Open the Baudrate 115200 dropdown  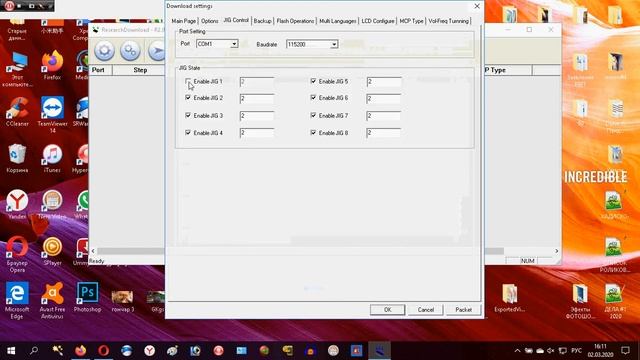[334, 44]
